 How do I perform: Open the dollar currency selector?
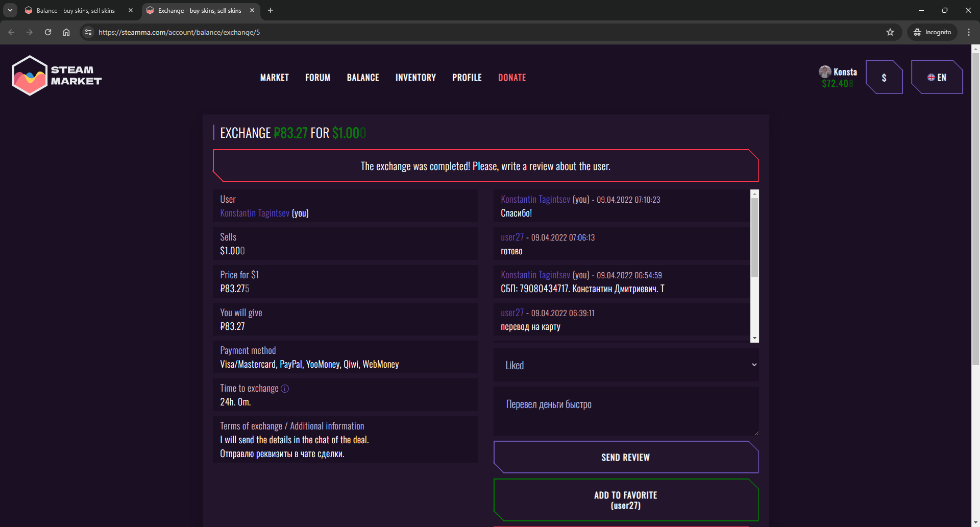[884, 78]
